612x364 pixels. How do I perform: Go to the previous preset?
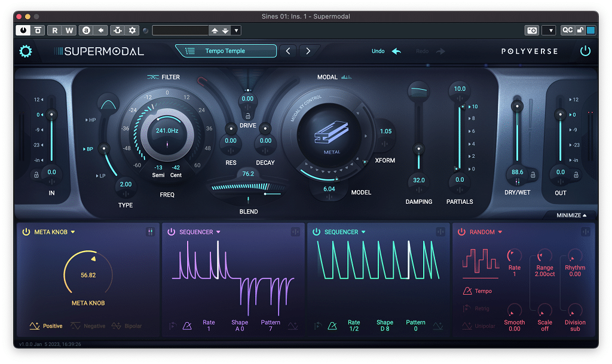click(288, 51)
